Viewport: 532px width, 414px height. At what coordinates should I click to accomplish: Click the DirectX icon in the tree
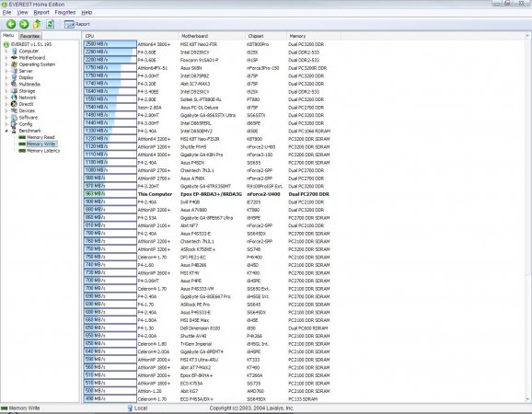click(x=14, y=104)
